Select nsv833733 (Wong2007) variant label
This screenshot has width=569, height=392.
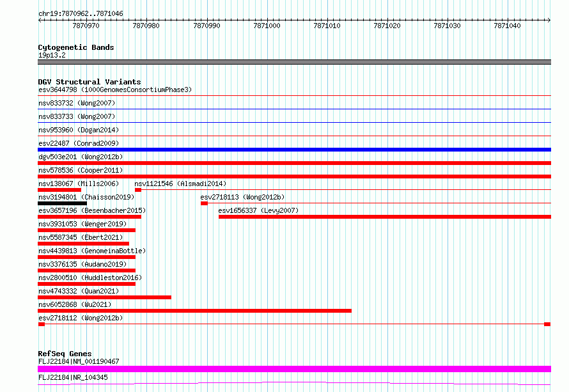pyautogui.click(x=77, y=116)
